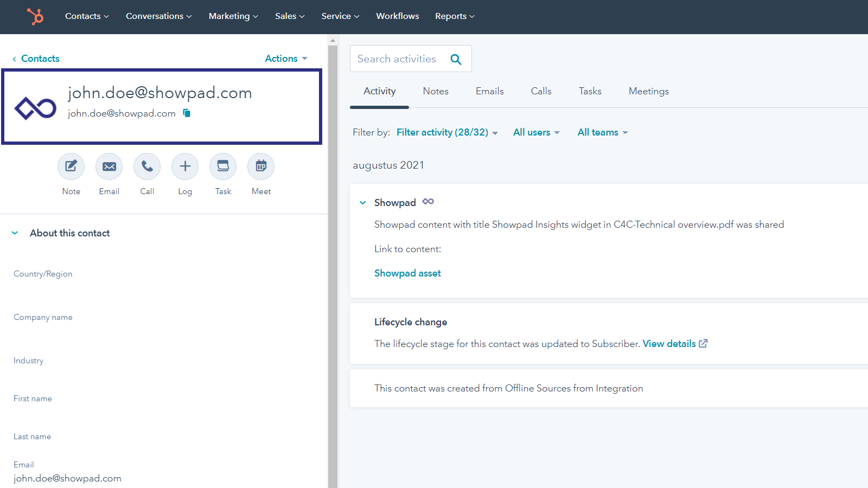Viewport: 868px width, 488px height.
Task: Click the Email property value john.doe@showpad.com
Action: (x=67, y=478)
